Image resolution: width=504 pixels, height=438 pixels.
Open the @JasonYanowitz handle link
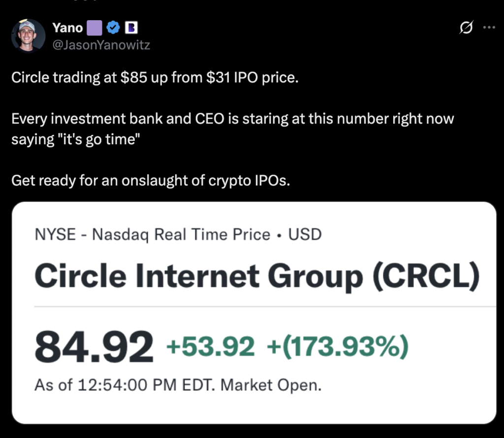101,45
